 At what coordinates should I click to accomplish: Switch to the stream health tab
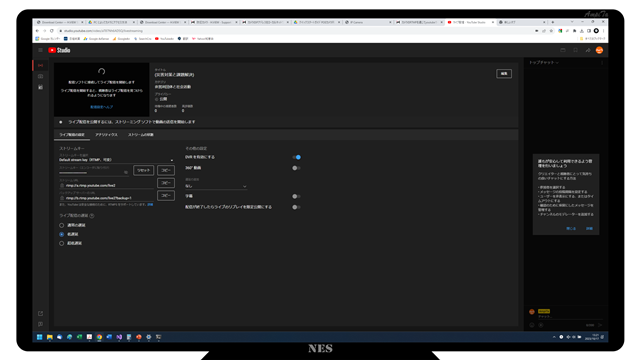[141, 135]
